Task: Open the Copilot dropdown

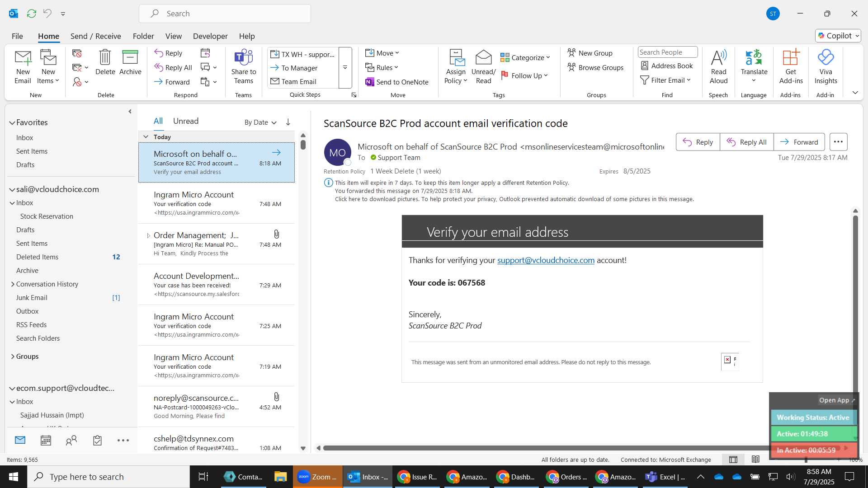Action: tap(838, 36)
